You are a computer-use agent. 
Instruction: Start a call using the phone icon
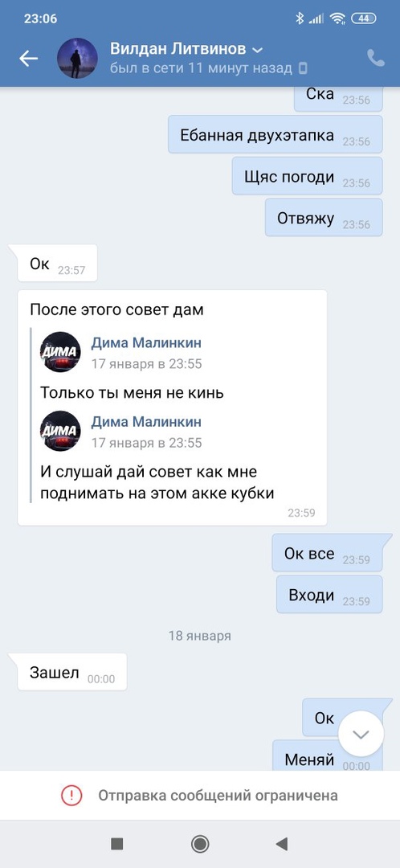coord(376,58)
